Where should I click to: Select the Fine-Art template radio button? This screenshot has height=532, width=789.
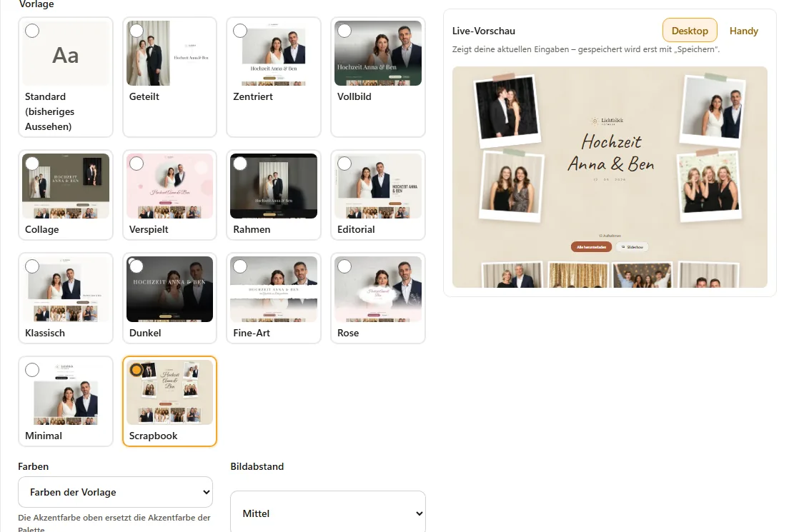240,266
